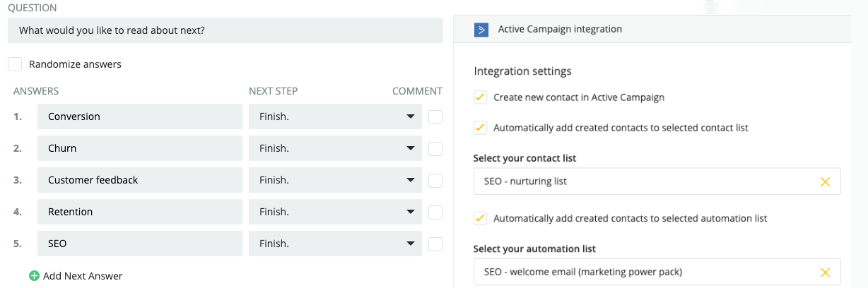868x288 pixels.
Task: Click the question text input field
Action: tap(225, 31)
